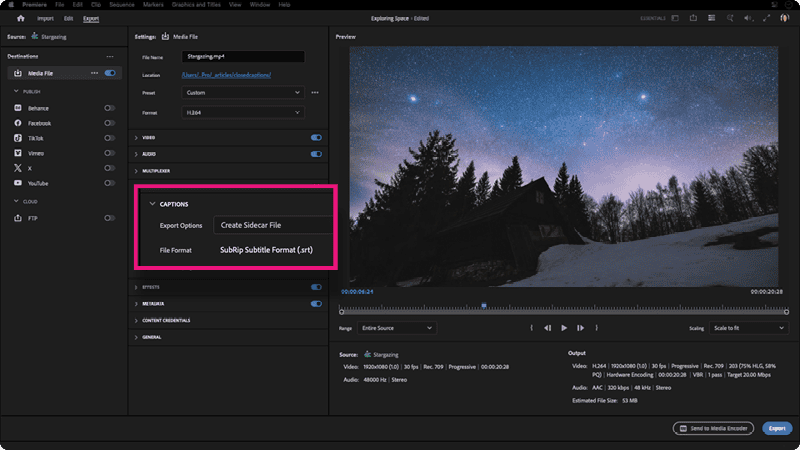The width and height of the screenshot is (800, 450).
Task: Enable the YouTube publish toggle
Action: click(x=109, y=183)
